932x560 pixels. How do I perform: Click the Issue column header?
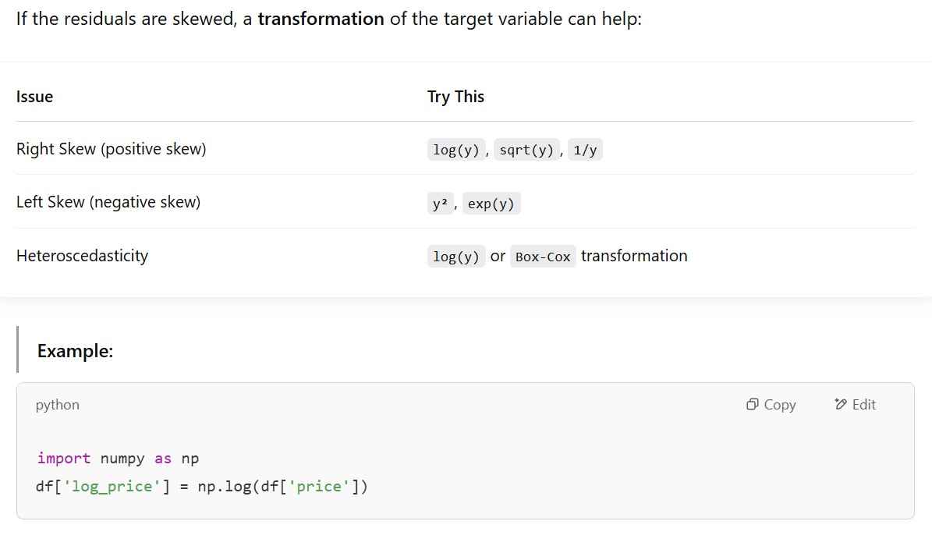point(34,97)
